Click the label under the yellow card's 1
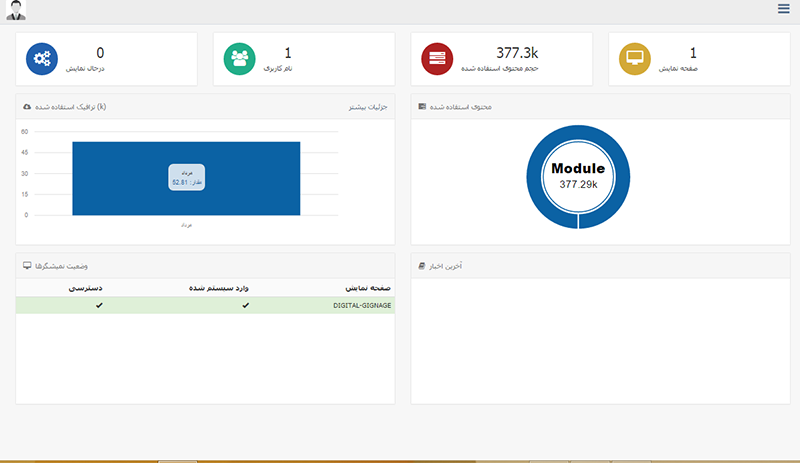 click(x=678, y=68)
